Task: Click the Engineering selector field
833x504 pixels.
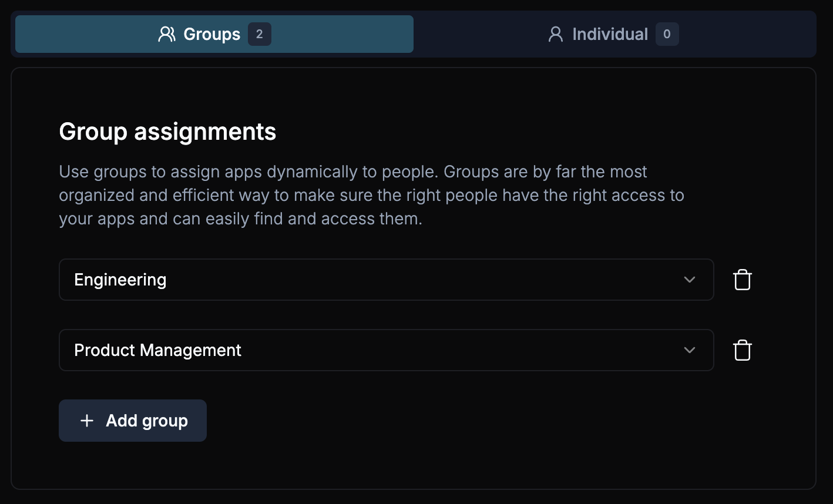Action: (x=294, y=280)
